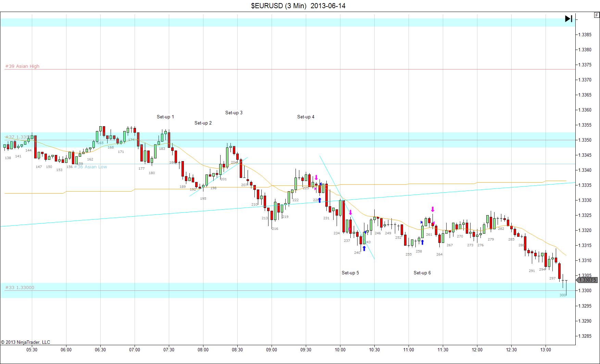Click the #39 Asian High level label
Image resolution: width=600 pixels, height=364 pixels.
coord(22,66)
